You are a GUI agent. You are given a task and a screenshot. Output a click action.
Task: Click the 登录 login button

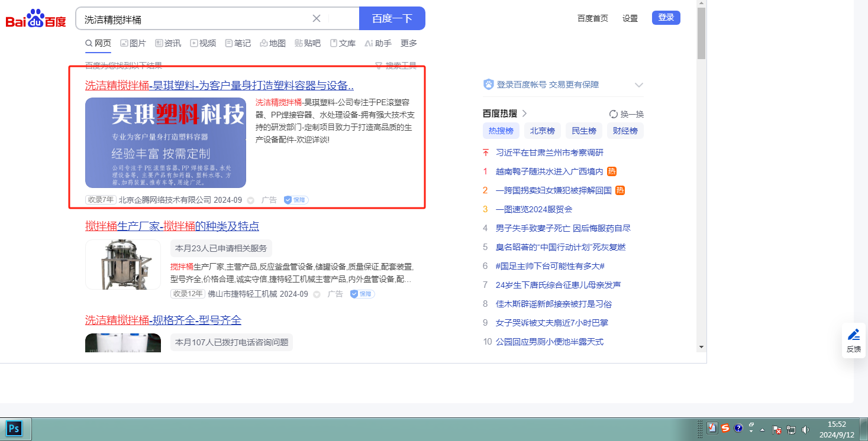click(666, 18)
